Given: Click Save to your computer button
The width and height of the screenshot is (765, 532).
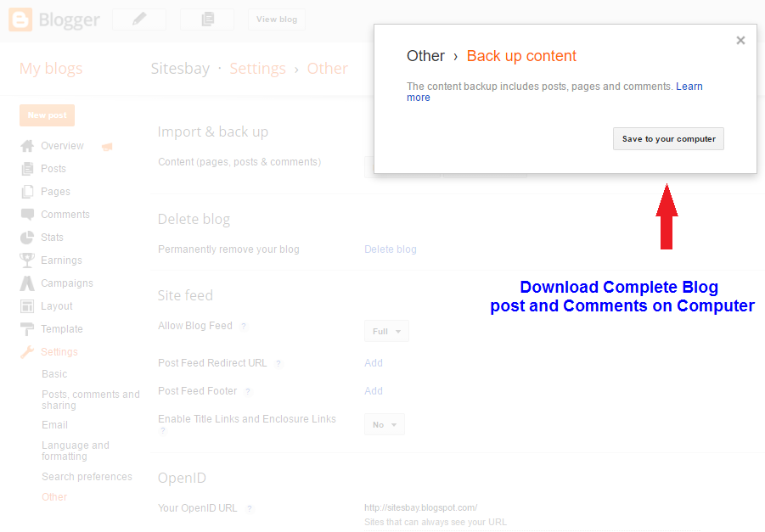Looking at the screenshot, I should [668, 139].
